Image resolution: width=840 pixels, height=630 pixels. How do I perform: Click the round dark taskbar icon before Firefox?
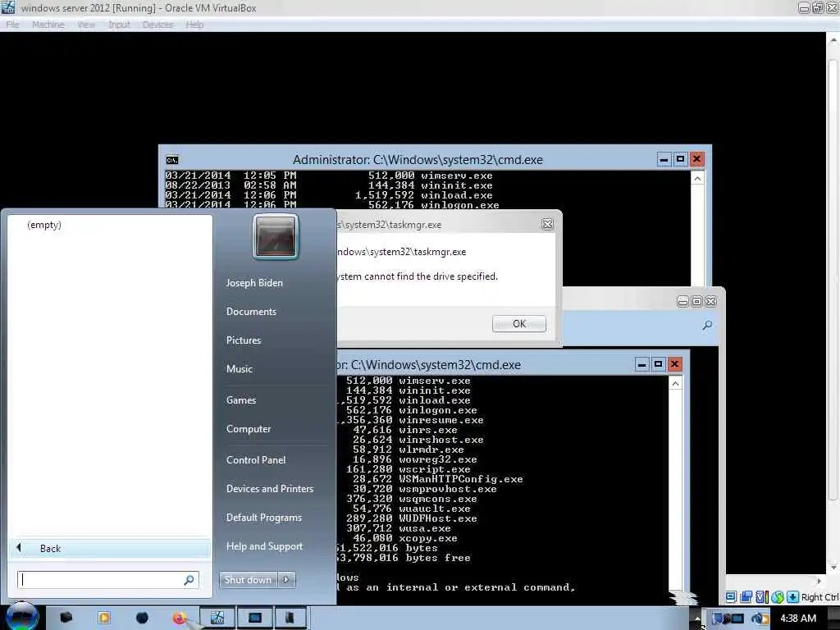click(142, 619)
